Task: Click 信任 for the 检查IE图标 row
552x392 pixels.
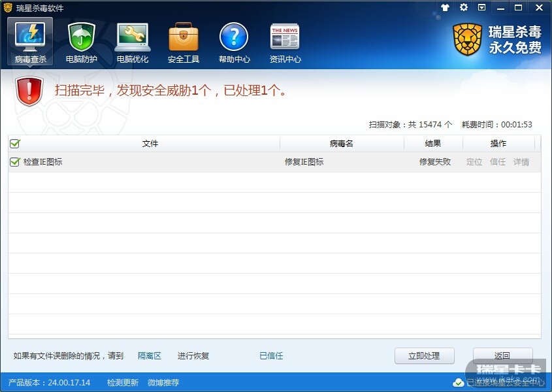Action: coord(498,161)
